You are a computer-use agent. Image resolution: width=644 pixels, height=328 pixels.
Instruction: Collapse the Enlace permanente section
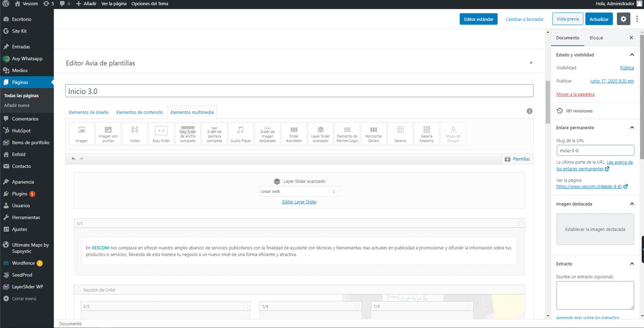point(632,128)
